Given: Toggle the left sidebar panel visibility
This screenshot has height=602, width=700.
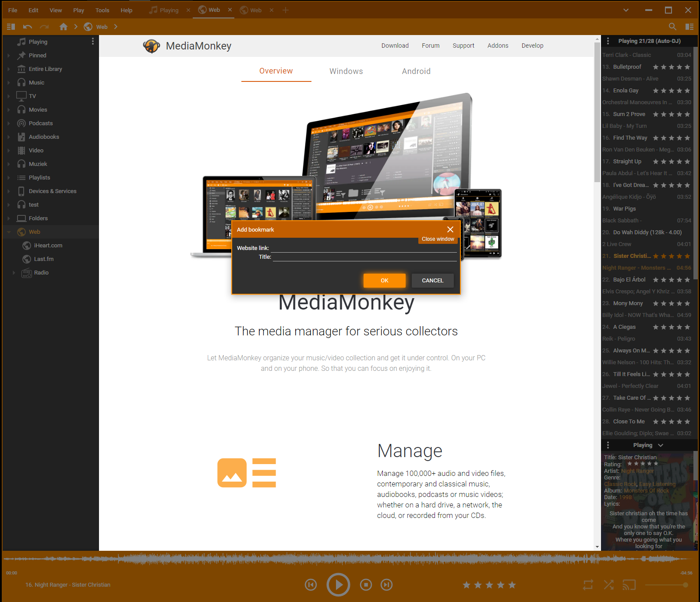Looking at the screenshot, I should click(x=11, y=27).
